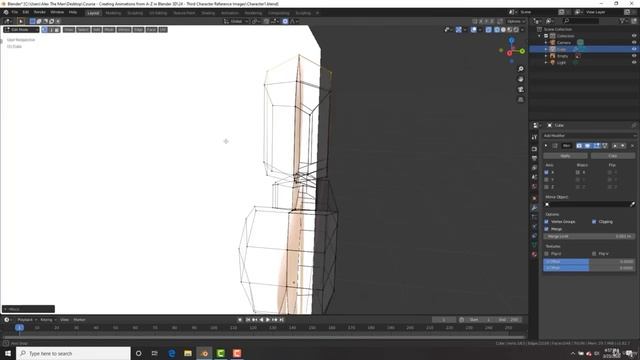The image size is (640, 360).
Task: Open the viewport Vertex menu
Action: 124,30
